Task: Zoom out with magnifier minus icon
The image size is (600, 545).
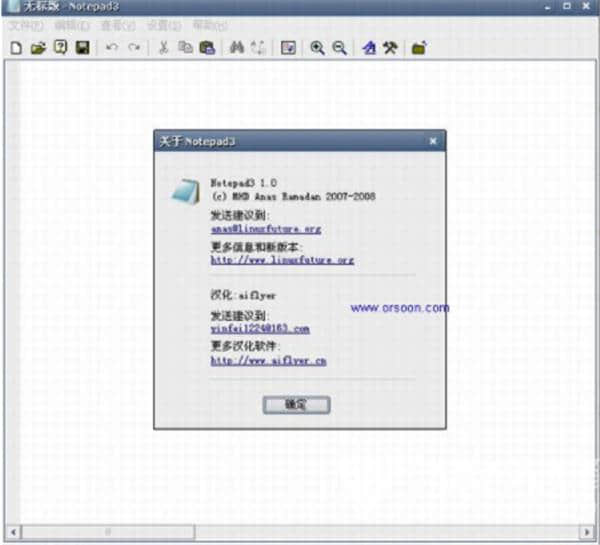Action: point(339,48)
